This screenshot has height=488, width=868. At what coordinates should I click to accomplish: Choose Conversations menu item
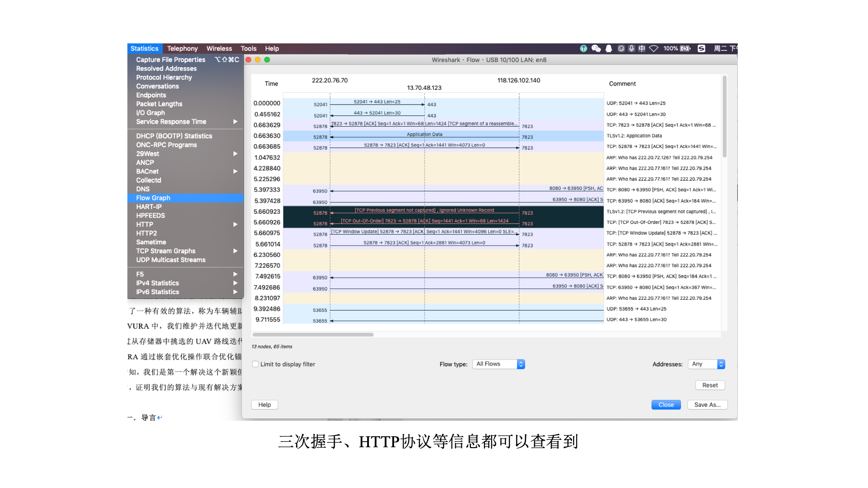(x=185, y=86)
